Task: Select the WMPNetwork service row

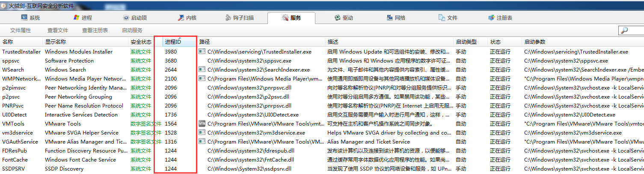Action: (x=322, y=78)
